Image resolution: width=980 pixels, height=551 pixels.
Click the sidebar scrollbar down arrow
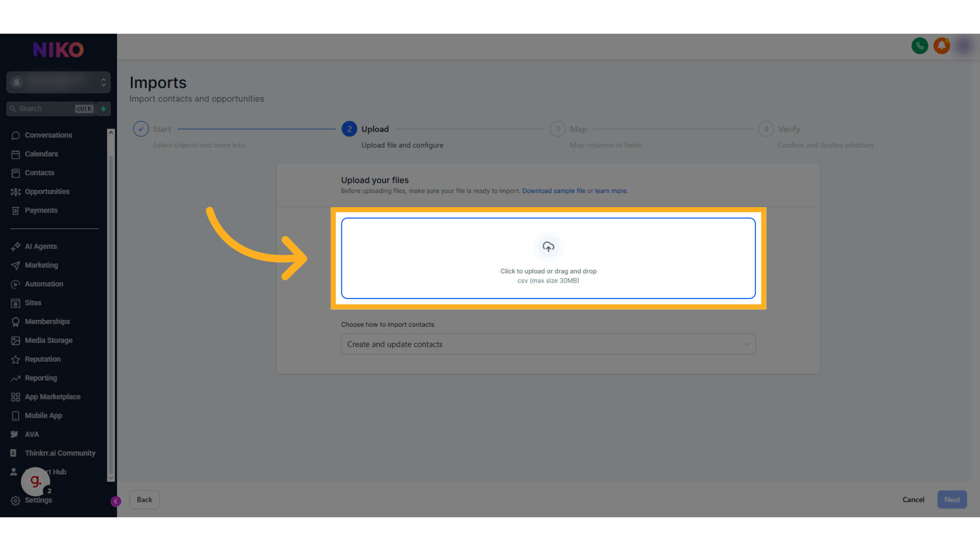[x=111, y=478]
